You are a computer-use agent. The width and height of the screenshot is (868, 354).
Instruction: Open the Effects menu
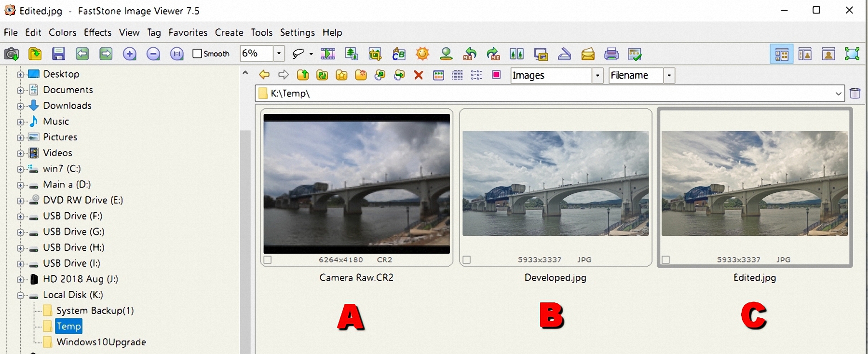click(97, 32)
